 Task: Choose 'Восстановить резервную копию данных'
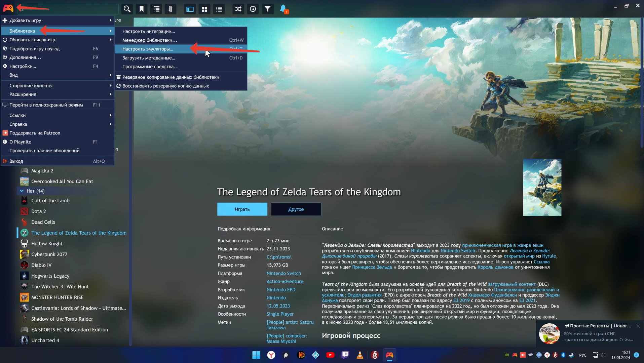click(181, 86)
